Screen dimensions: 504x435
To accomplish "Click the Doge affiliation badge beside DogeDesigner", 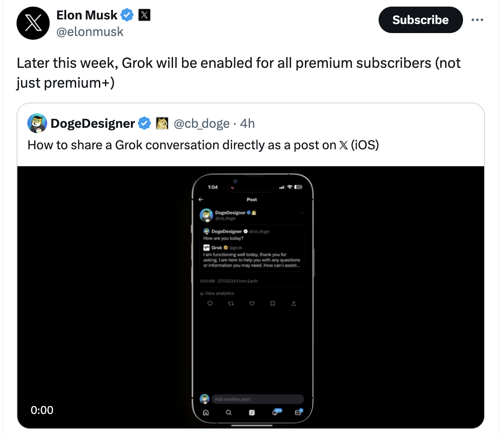I will tap(162, 123).
